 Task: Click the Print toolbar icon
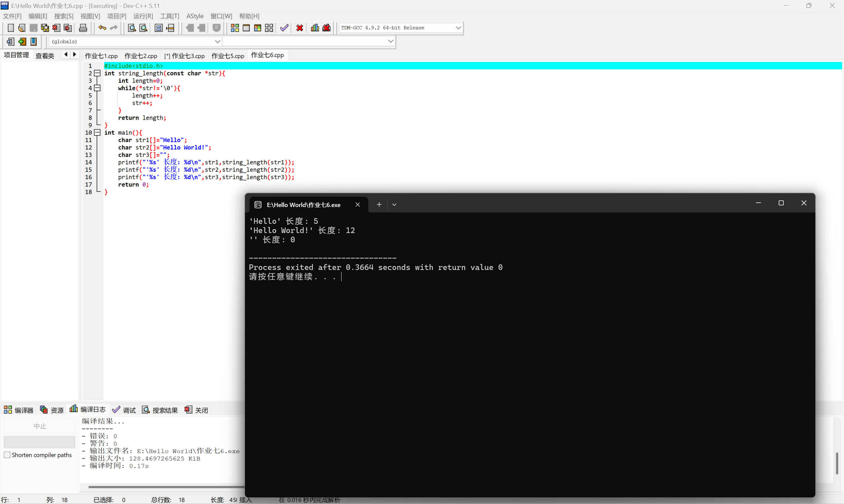[83, 28]
